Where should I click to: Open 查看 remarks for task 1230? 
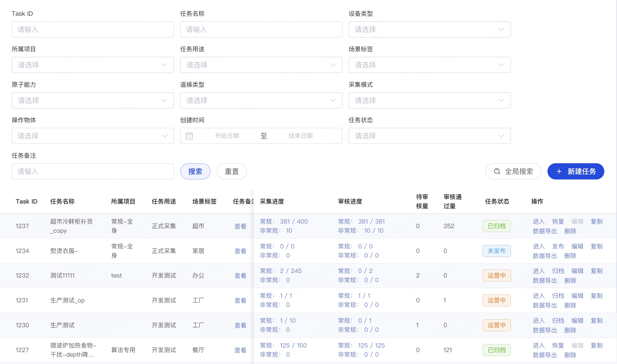[240, 325]
